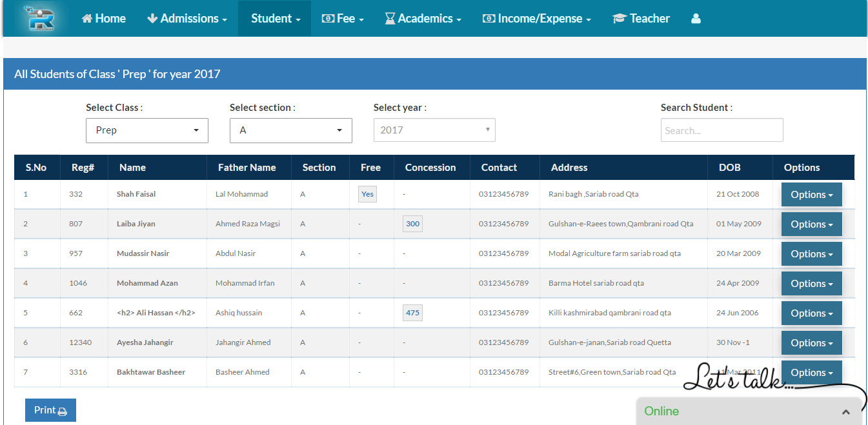Click the Home house icon
The image size is (868, 425).
87,19
